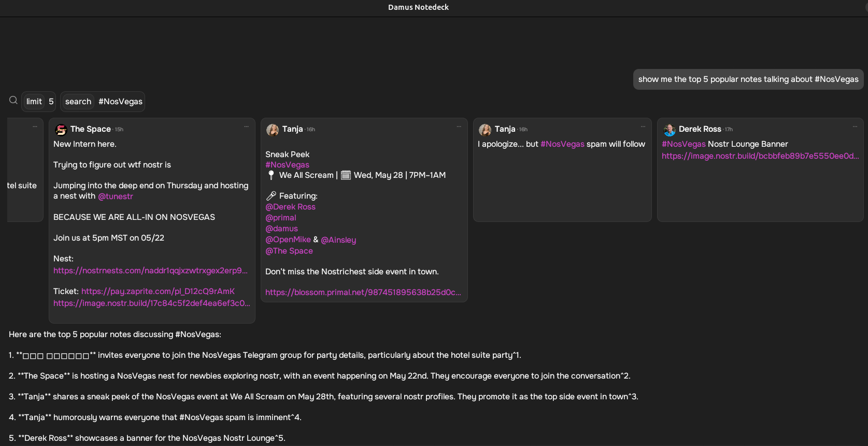The height and width of the screenshot is (446, 868).
Task: Click #NosVegas hashtag in Derek Ross note
Action: tap(684, 144)
